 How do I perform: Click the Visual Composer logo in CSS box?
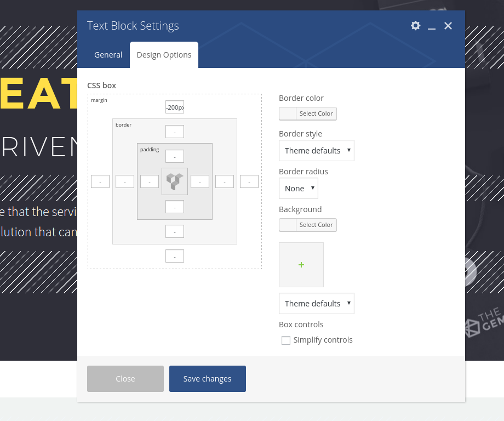coord(175,181)
